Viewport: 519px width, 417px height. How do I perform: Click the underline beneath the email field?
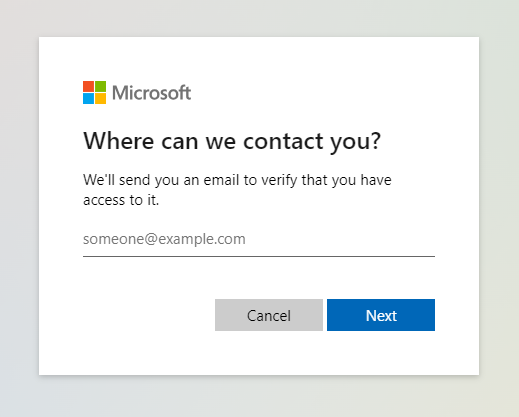259,256
